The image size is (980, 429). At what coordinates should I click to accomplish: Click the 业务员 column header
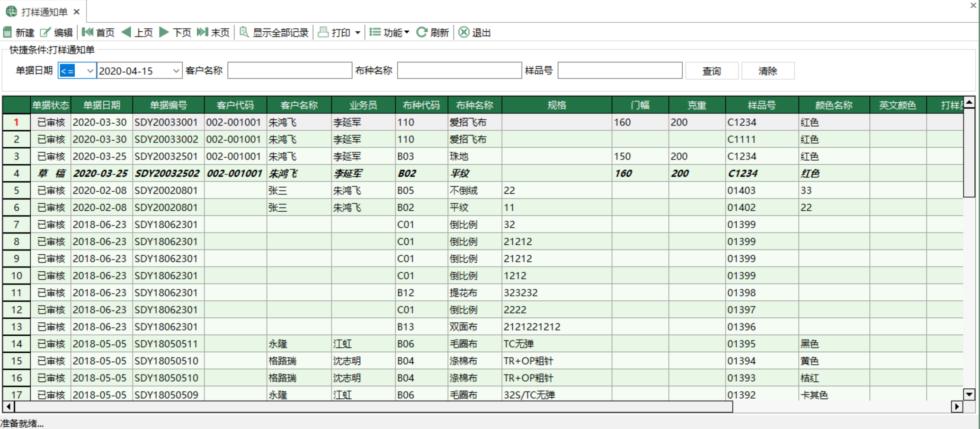point(364,105)
